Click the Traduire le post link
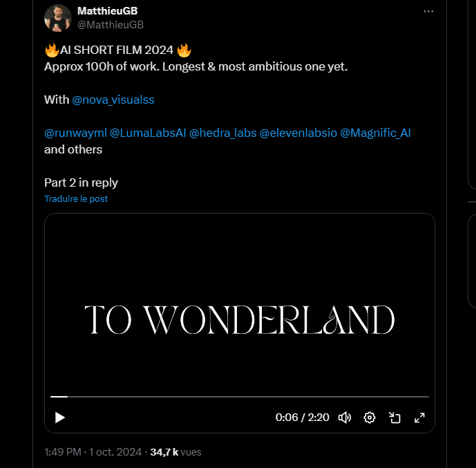Viewport: 476px width, 468px height. [76, 198]
